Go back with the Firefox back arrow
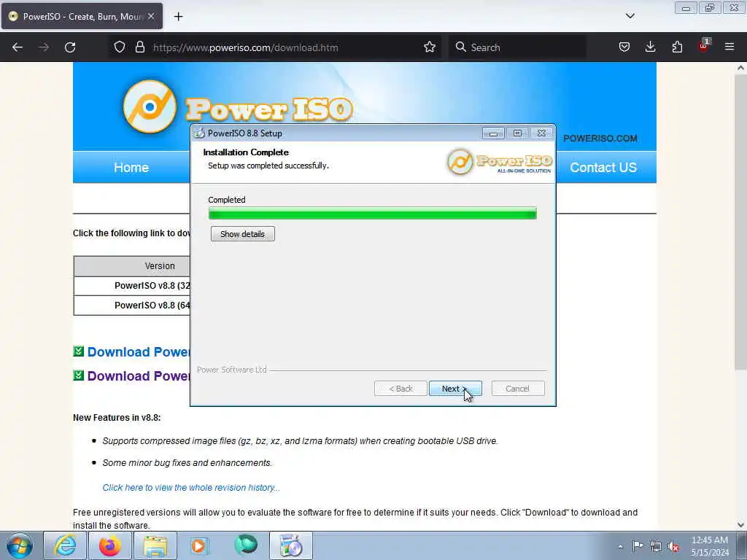The height and width of the screenshot is (560, 747). click(x=18, y=47)
